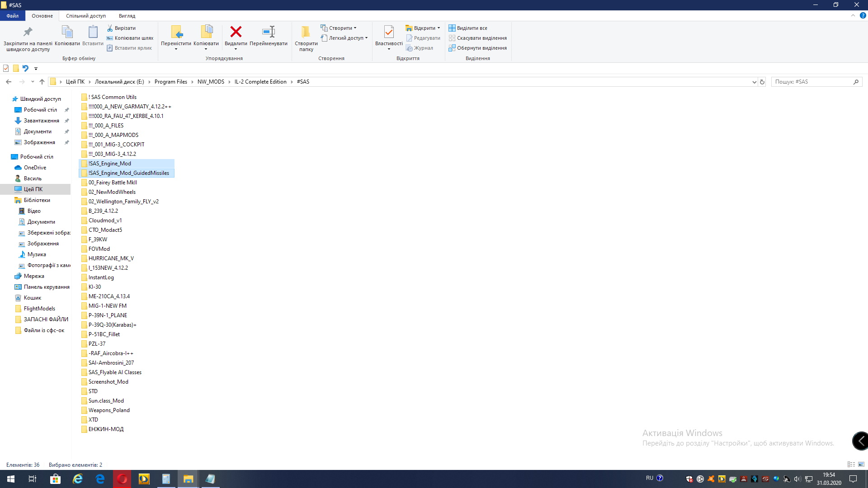Click the Refresh icon beside the address bar
This screenshot has width=868, height=488.
click(x=762, y=82)
